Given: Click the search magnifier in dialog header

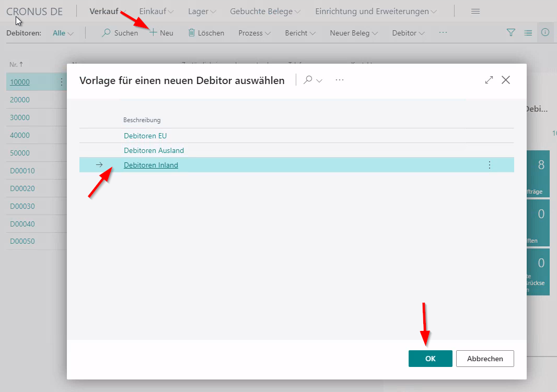Looking at the screenshot, I should (308, 80).
